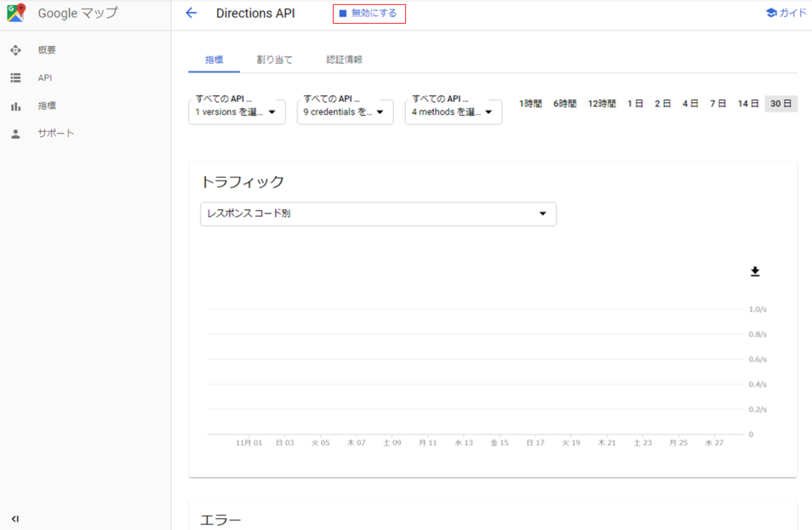The image size is (812, 530).
Task: Click the 指標 bar chart icon in sidebar
Action: (x=16, y=106)
